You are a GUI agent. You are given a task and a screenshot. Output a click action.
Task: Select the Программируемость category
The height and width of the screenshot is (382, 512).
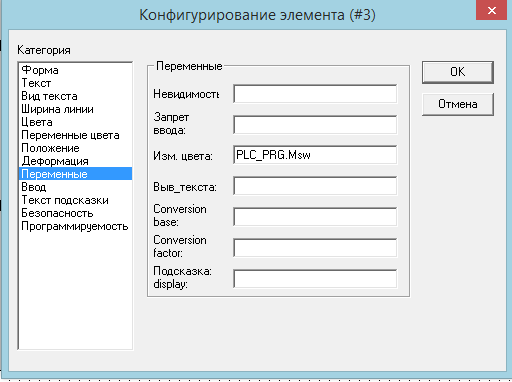[x=75, y=226]
